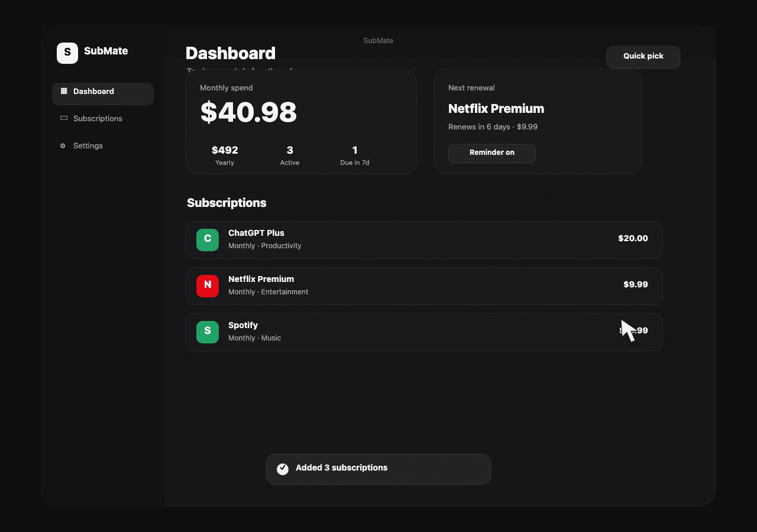Open the Netflix Premium subscription row
The width and height of the screenshot is (757, 532).
point(424,286)
